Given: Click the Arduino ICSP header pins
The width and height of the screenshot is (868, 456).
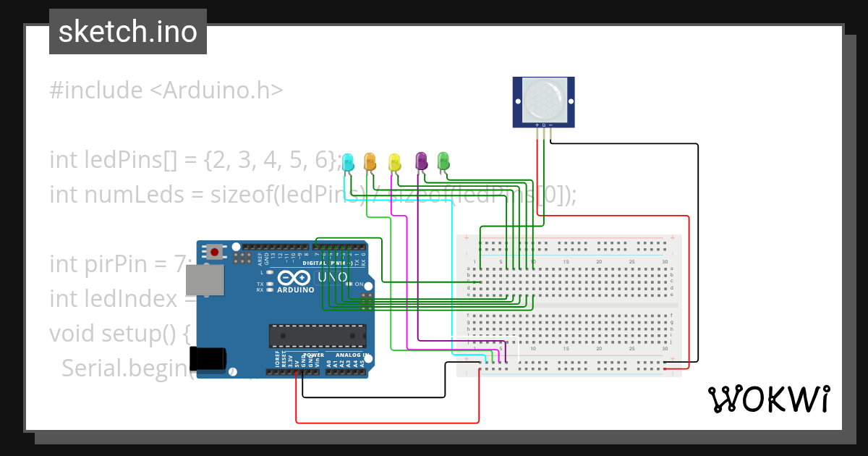Looking at the screenshot, I should [367, 299].
